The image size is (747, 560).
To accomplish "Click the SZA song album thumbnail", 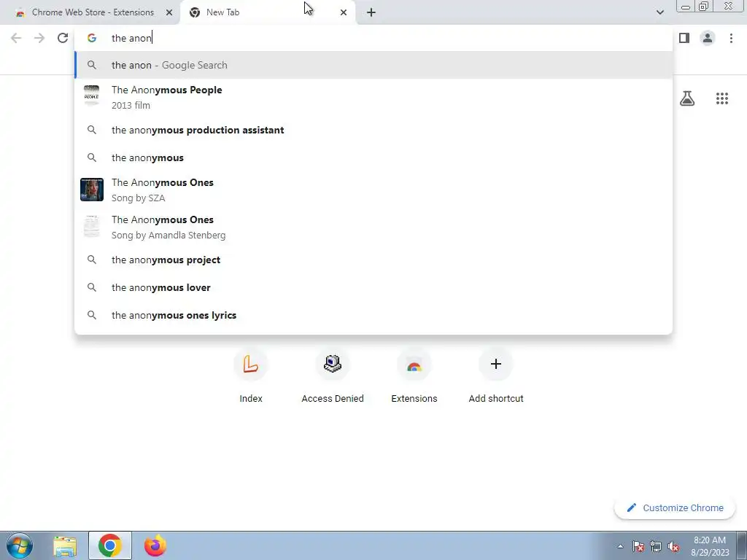I will (x=91, y=190).
